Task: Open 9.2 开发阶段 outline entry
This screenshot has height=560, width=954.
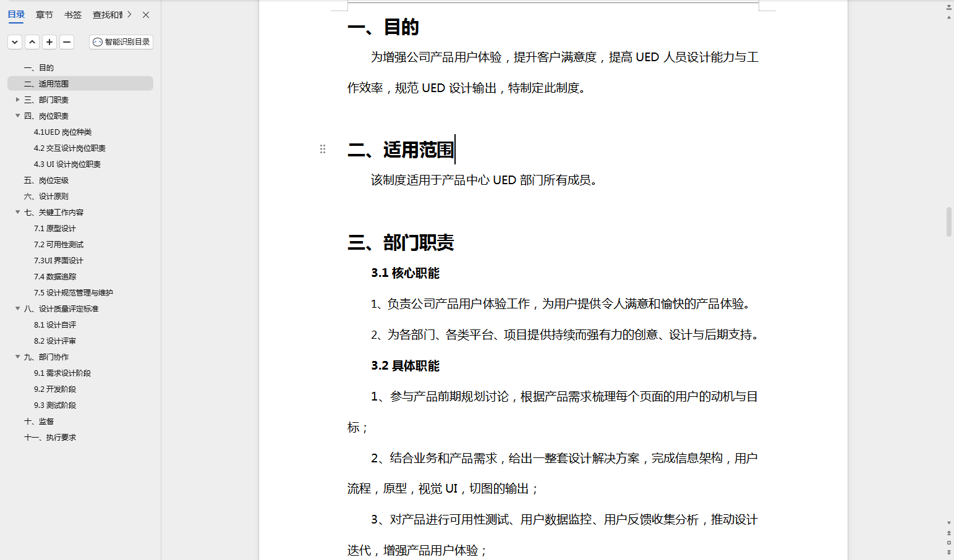Action: (x=55, y=389)
